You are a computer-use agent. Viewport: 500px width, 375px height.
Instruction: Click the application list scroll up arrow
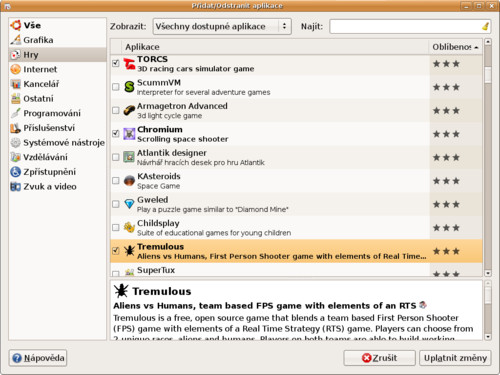tap(488, 42)
